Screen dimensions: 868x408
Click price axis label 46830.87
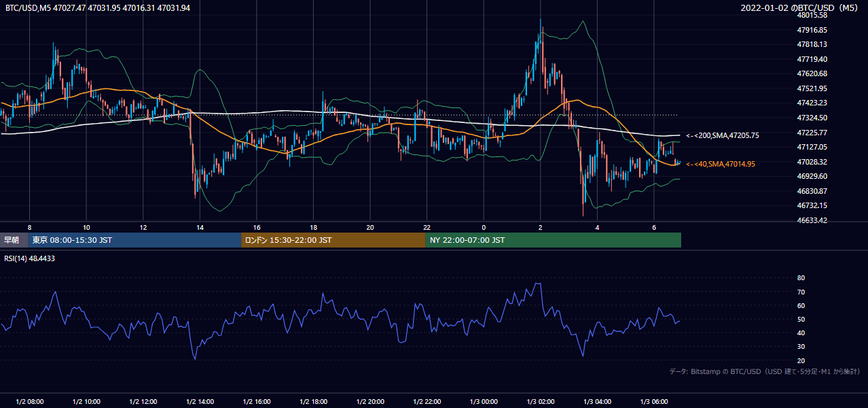pyautogui.click(x=812, y=191)
